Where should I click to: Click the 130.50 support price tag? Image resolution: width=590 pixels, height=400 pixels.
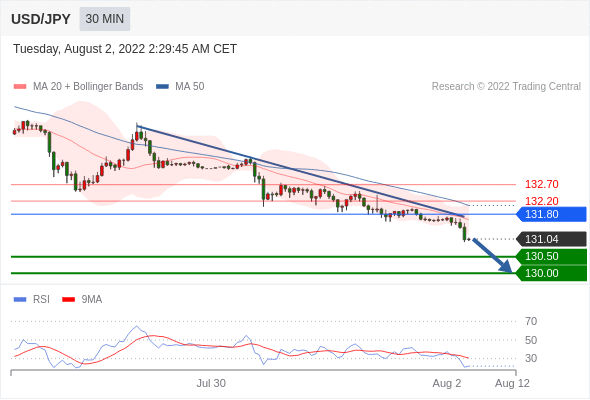[x=551, y=256]
